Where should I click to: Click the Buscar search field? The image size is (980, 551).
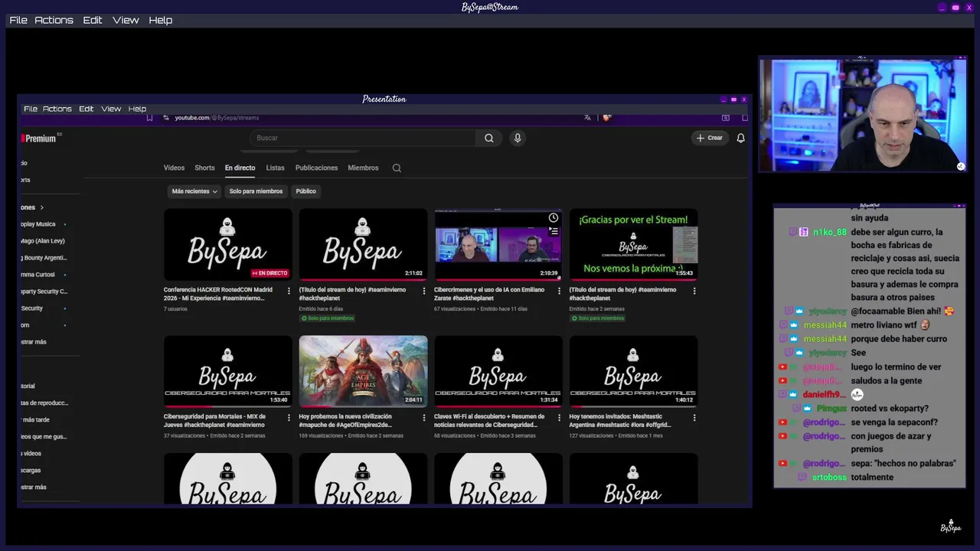364,138
